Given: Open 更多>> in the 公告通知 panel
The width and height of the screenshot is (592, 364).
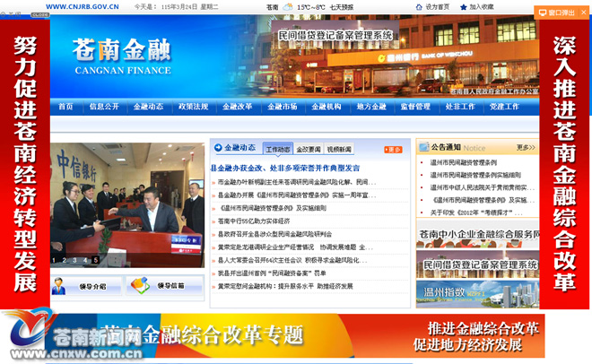Looking at the screenshot, I should tap(526, 148).
